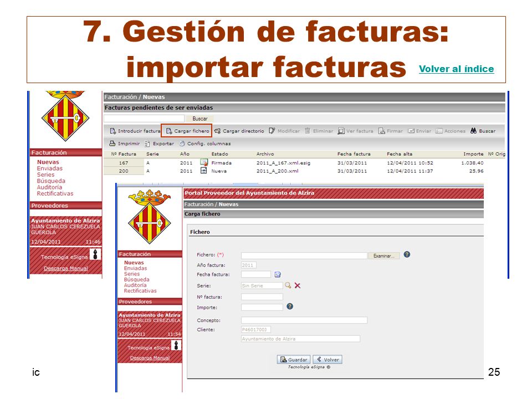The height and width of the screenshot is (399, 532).
Task: Save the file upload with 'Guardar'
Action: tap(294, 360)
